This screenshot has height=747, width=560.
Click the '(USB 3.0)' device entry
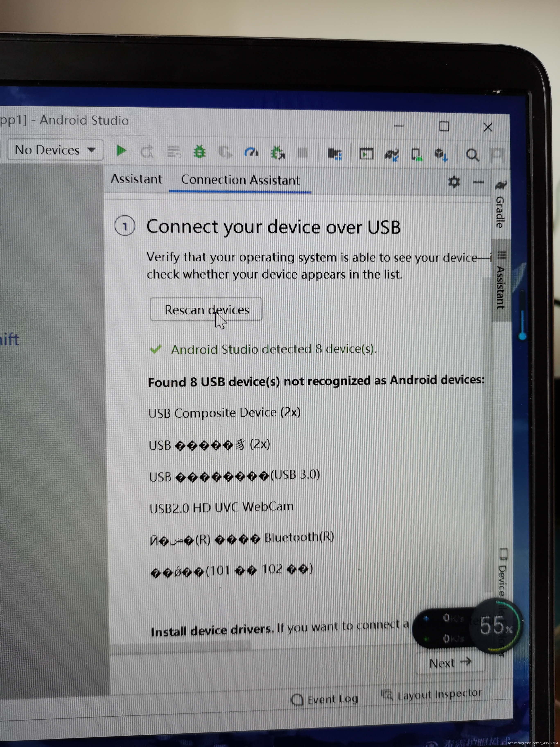coord(234,475)
